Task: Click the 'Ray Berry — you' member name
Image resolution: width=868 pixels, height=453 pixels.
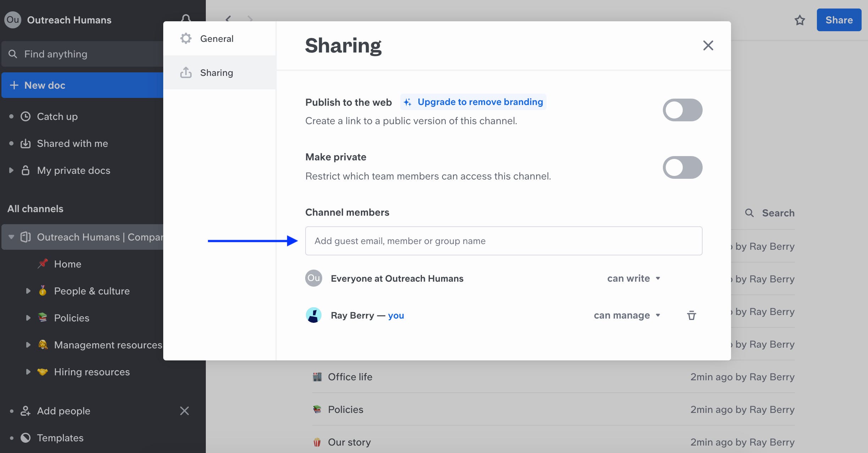Action: tap(367, 315)
